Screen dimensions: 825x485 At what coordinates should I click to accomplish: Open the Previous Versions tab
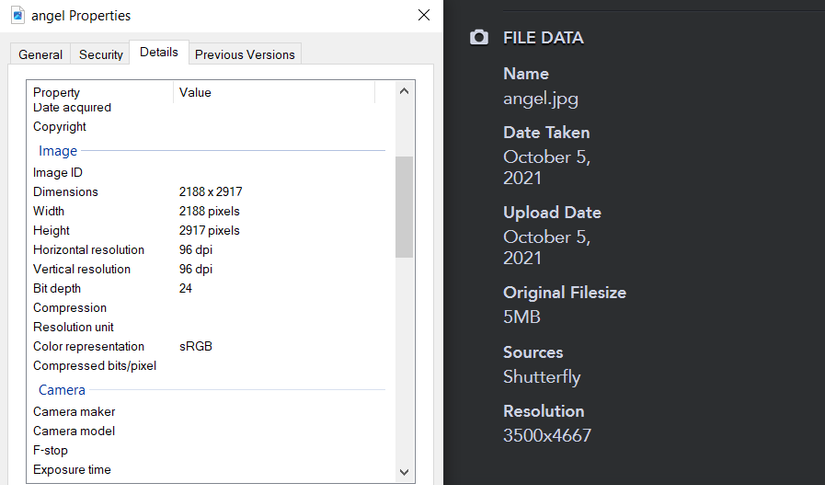tap(244, 55)
